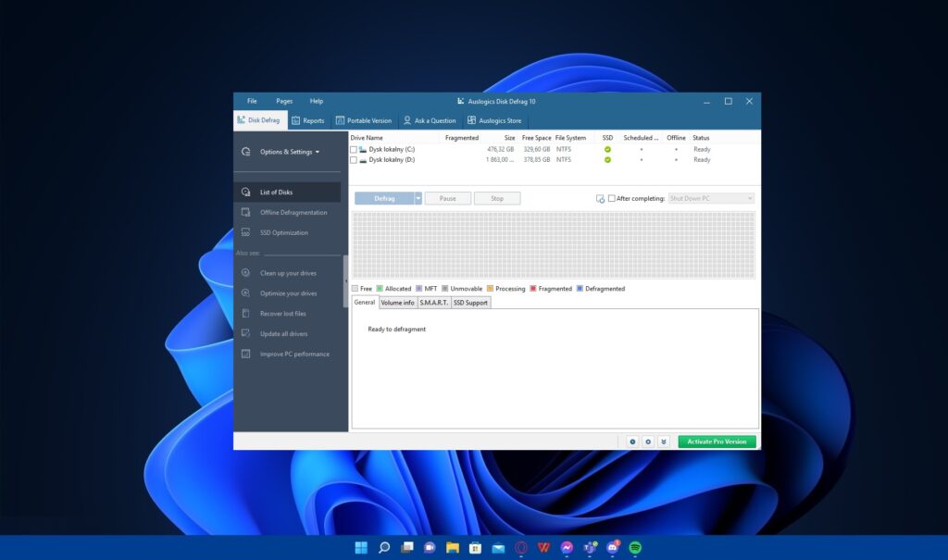This screenshot has height=560, width=948.
Task: Click the icon beside After completing checkbox
Action: click(x=600, y=198)
